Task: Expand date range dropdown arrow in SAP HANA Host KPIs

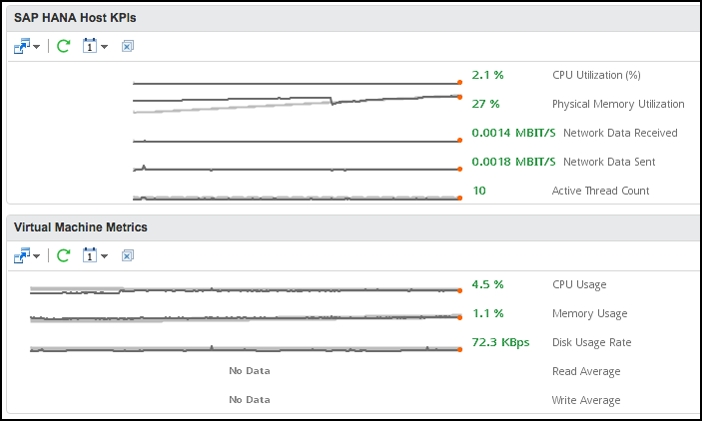Action: pyautogui.click(x=104, y=47)
